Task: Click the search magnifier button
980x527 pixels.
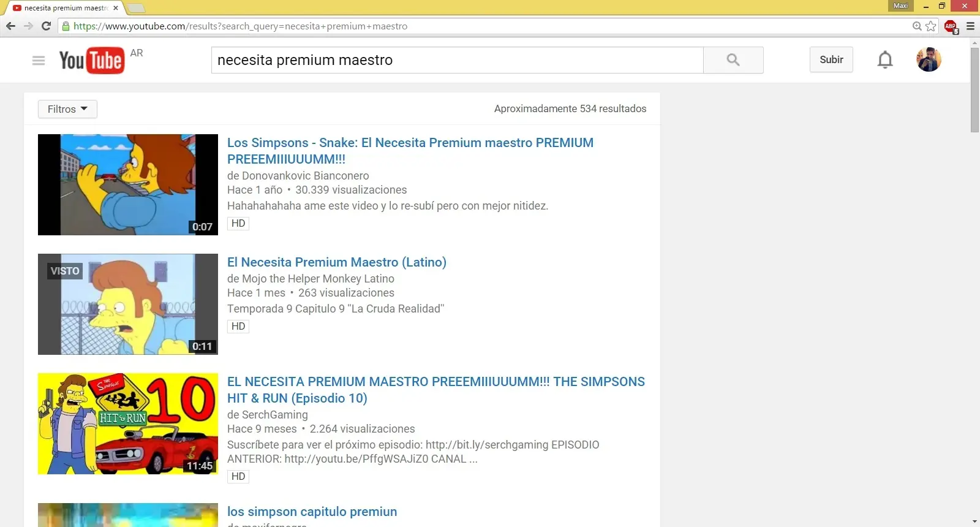Action: pos(733,60)
